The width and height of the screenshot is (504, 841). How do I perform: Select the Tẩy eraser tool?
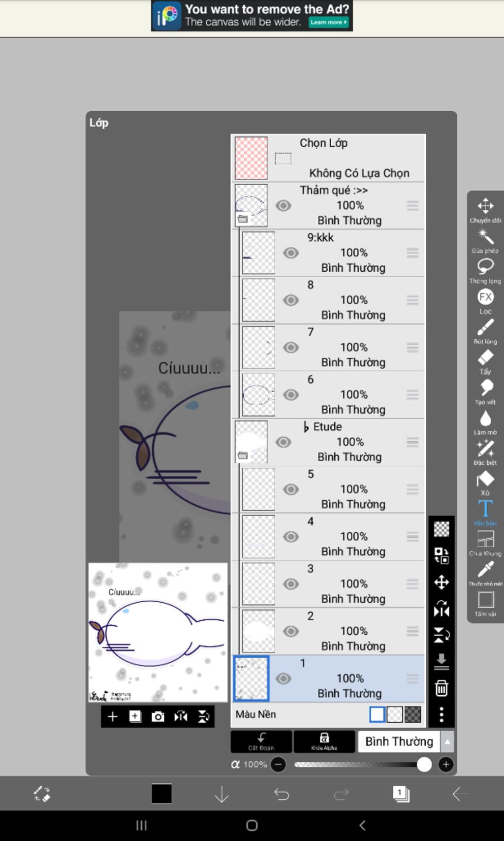[x=485, y=361]
